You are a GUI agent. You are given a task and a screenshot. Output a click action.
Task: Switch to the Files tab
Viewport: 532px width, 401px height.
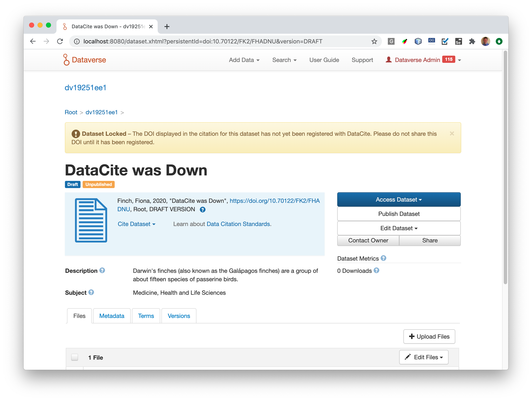point(79,316)
